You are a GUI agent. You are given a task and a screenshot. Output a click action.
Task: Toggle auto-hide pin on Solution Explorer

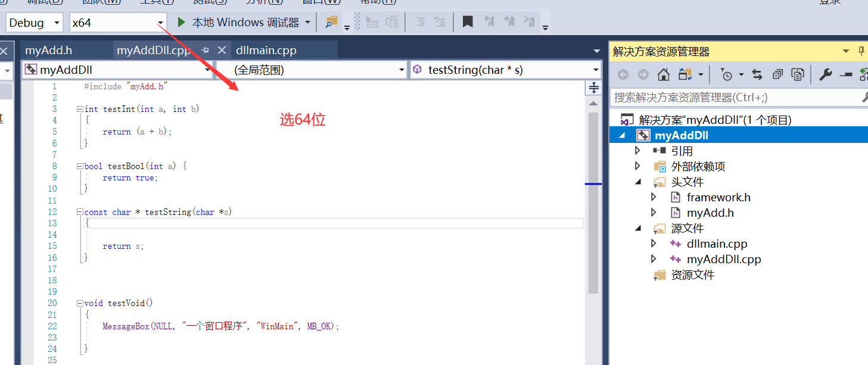coord(861,51)
